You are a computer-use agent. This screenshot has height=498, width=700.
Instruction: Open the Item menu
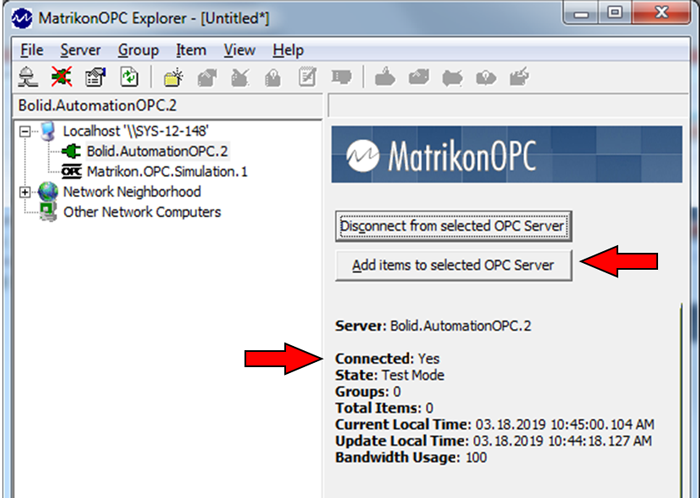pos(191,50)
